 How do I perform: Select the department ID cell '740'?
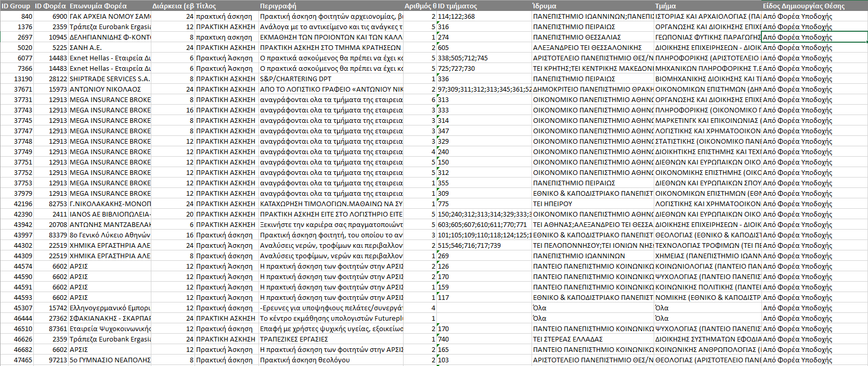484,339
